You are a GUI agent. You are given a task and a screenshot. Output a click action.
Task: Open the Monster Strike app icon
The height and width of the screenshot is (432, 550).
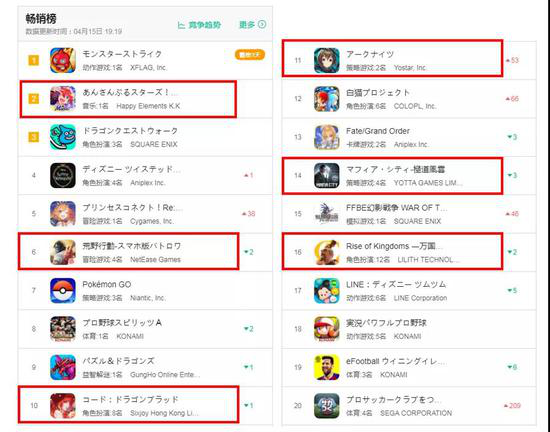(x=63, y=60)
